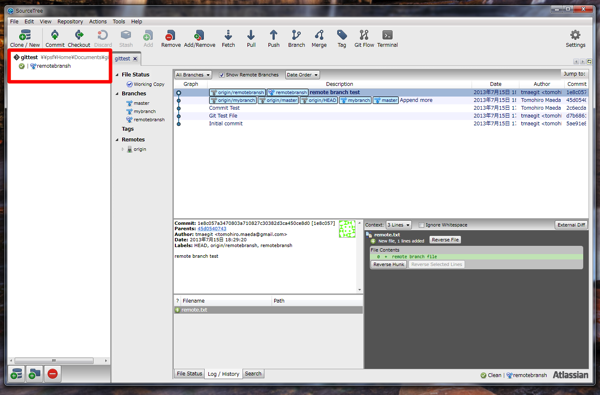
Task: Collapse the Remotes section
Action: point(117,140)
